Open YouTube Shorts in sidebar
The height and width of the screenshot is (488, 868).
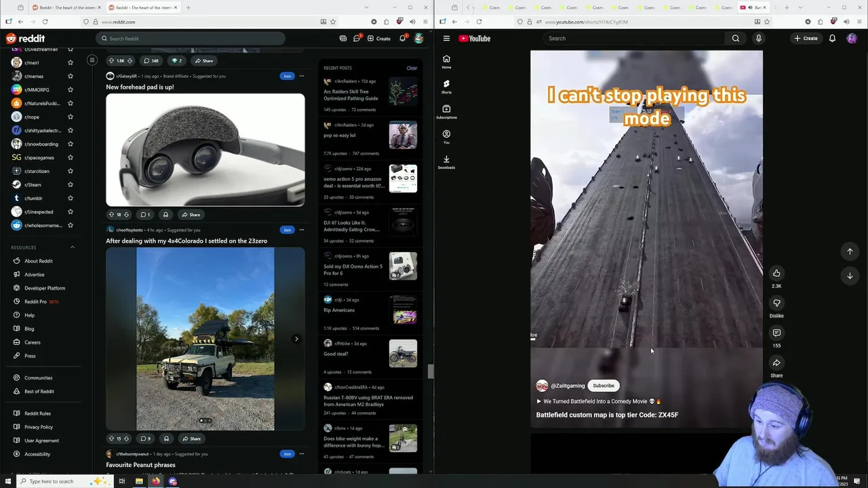pos(446,87)
